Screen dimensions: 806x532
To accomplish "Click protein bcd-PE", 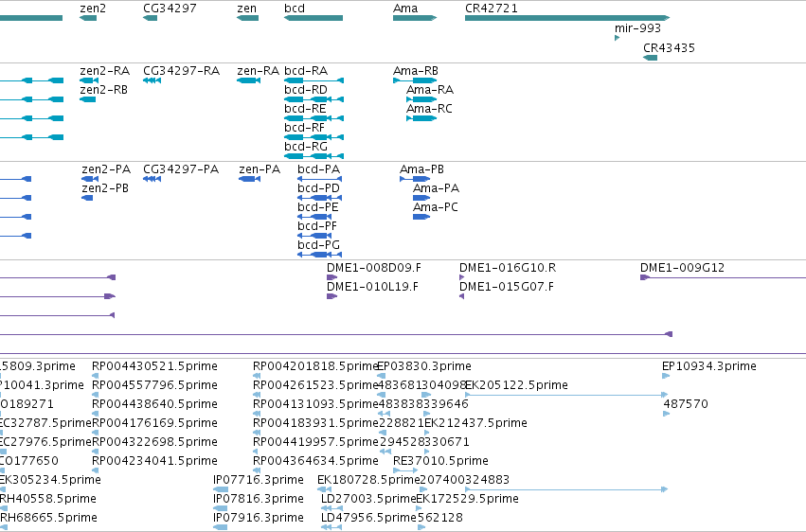I will click(314, 217).
